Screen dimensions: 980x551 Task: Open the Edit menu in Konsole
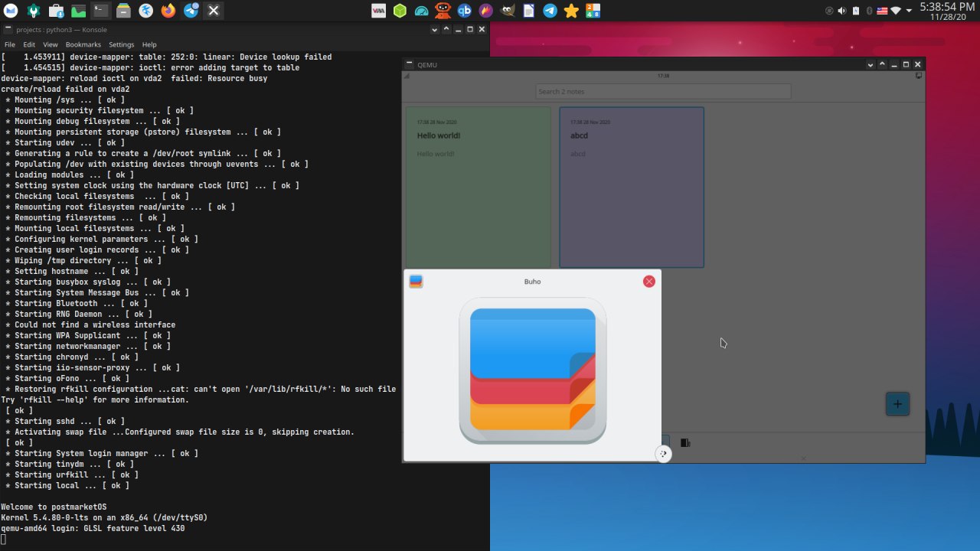29,44
